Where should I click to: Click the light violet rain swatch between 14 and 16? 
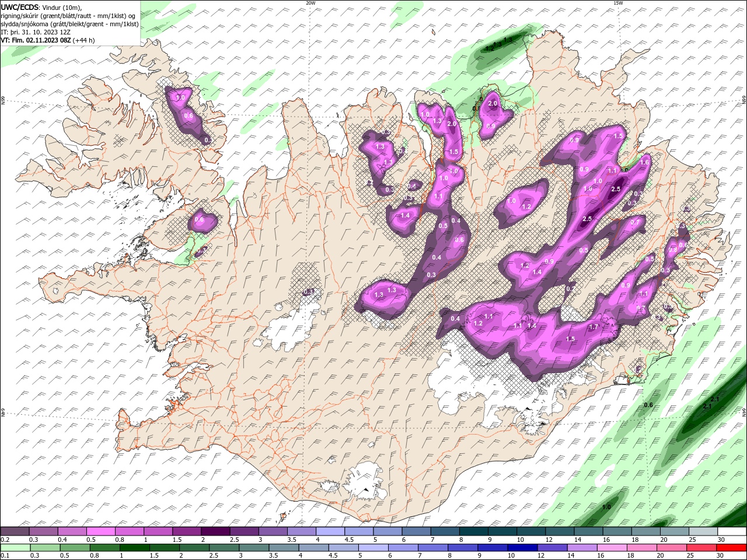[582, 548]
